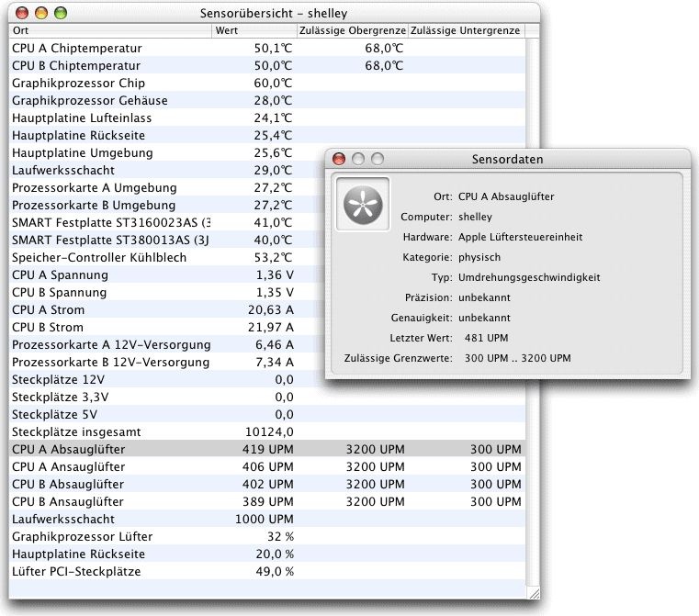Zoom the Sensorübersicht window with green button
Image resolution: width=699 pixels, height=616 pixels.
tap(60, 13)
